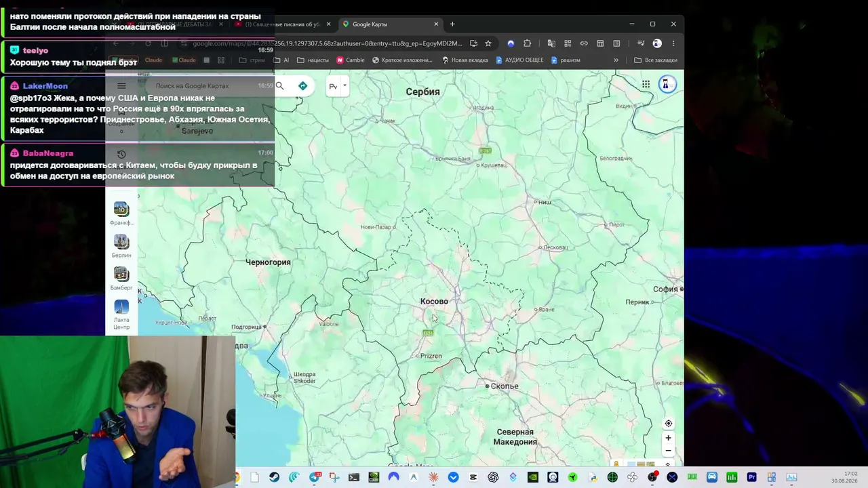Open the Краткое изложение bookmark
Screen dimensions: 868x488
(x=402, y=60)
